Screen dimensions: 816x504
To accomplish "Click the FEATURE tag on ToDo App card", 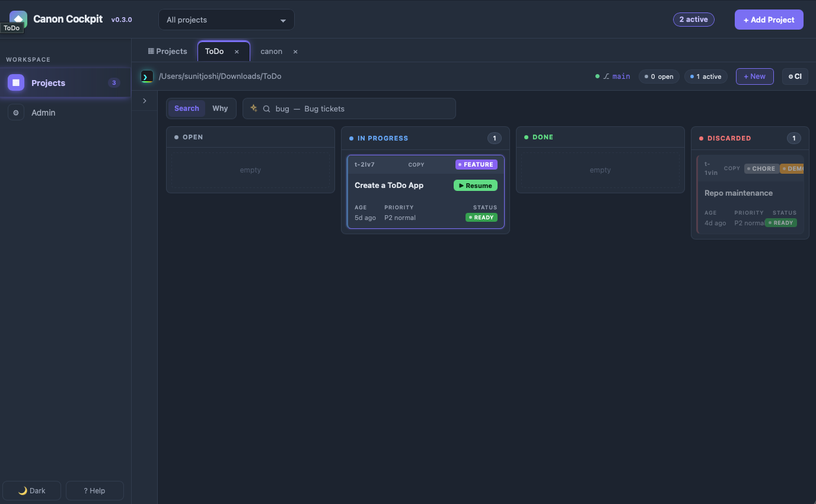I will pyautogui.click(x=476, y=165).
